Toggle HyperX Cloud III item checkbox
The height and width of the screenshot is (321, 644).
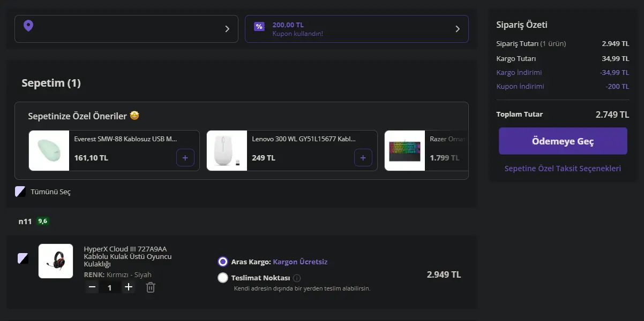click(x=23, y=258)
